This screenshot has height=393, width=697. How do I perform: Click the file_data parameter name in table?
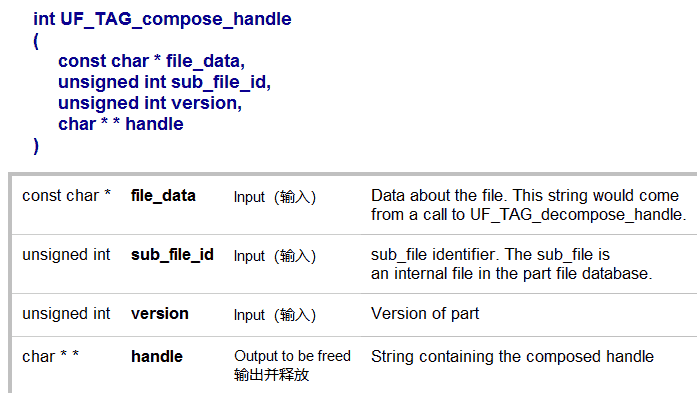click(163, 196)
